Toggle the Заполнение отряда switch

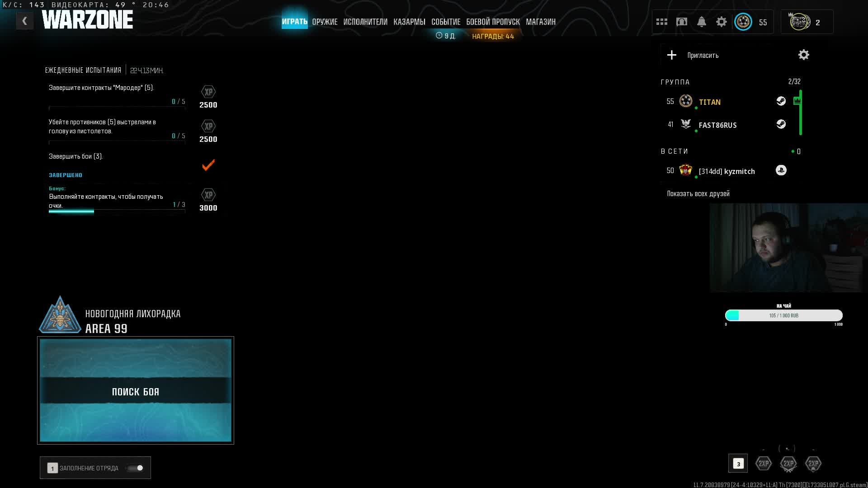point(135,468)
